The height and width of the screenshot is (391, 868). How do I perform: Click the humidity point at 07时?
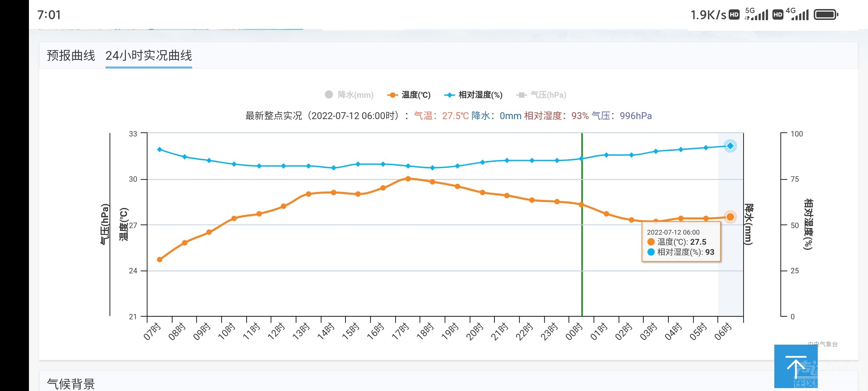(159, 150)
